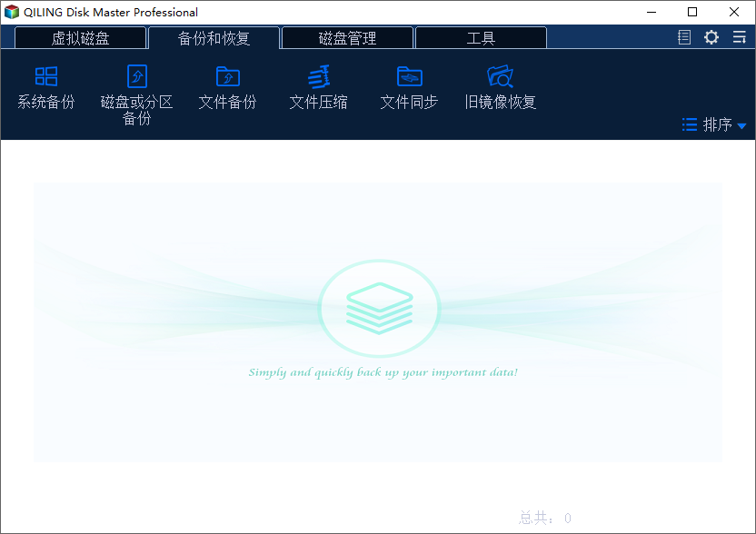756x534 pixels.
Task: Click the central backup layers graphic
Action: [380, 308]
